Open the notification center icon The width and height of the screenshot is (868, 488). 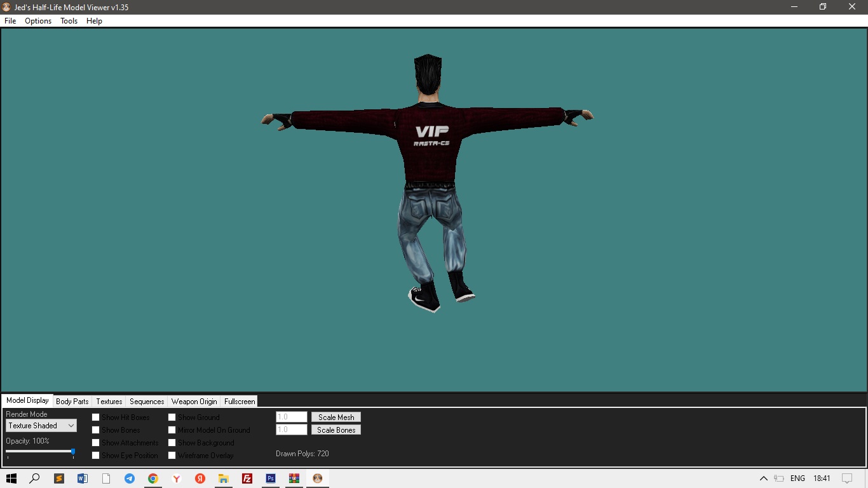(847, 478)
